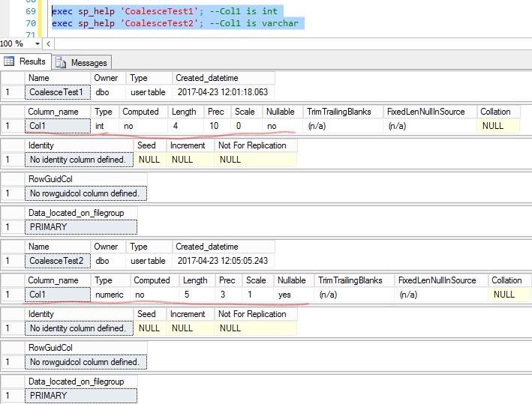The width and height of the screenshot is (532, 404).
Task: Click the Created_datetime header of CoalesceTest1 grid
Action: tap(224, 78)
